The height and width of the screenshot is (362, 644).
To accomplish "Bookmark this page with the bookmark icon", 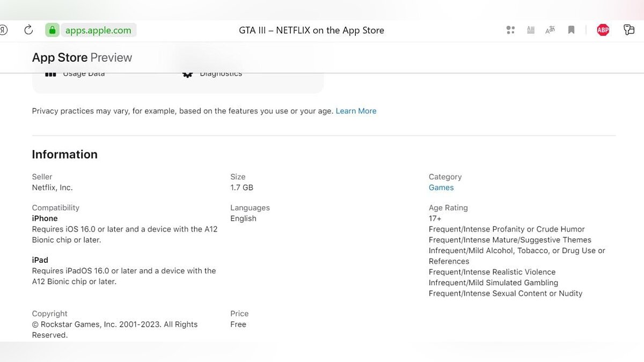I will tap(571, 30).
